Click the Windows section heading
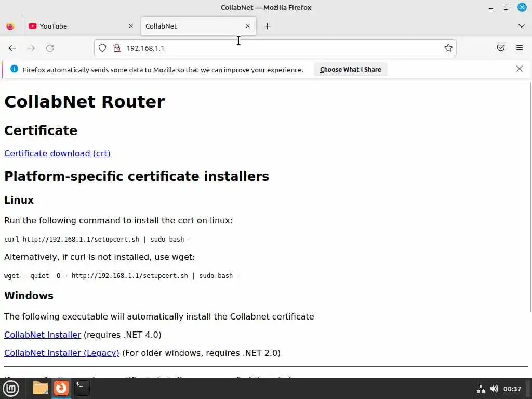The image size is (532, 399). 29,296
